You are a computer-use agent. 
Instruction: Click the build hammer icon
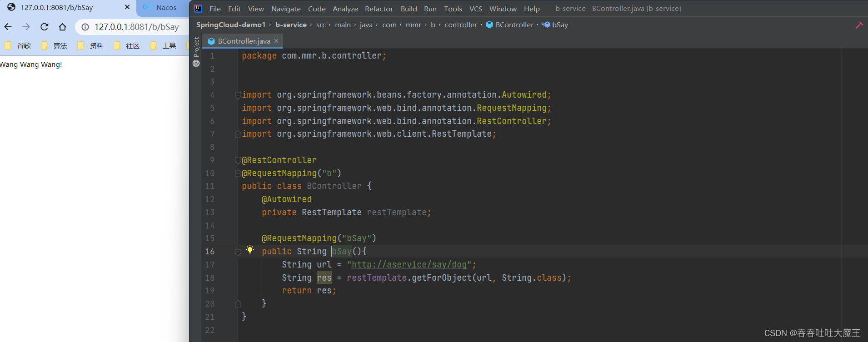tap(859, 25)
